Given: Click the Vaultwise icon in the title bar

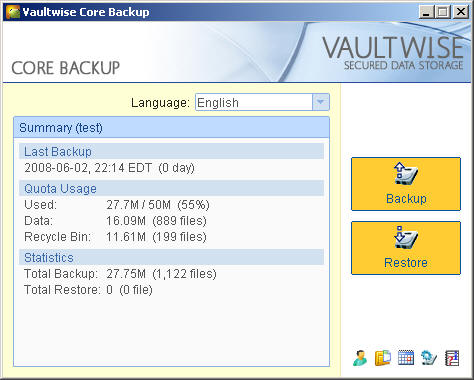Looking at the screenshot, I should pyautogui.click(x=13, y=12).
